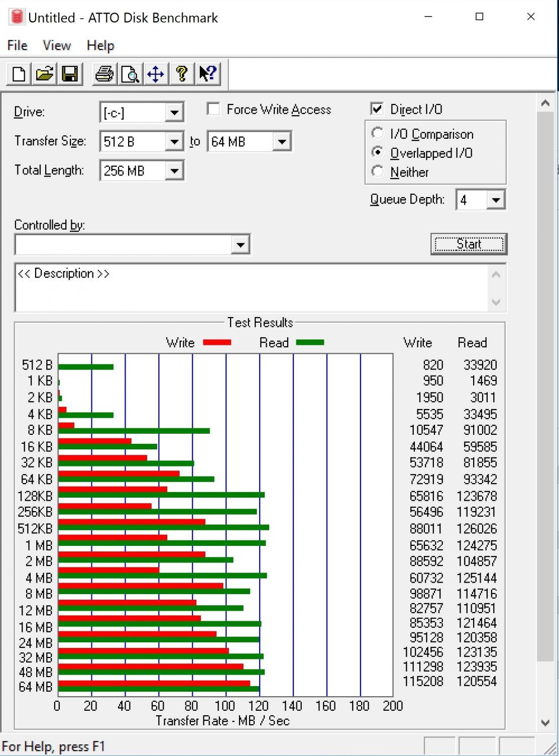This screenshot has width=559, height=756.
Task: Click the red Write legend swatch
Action: 217,342
